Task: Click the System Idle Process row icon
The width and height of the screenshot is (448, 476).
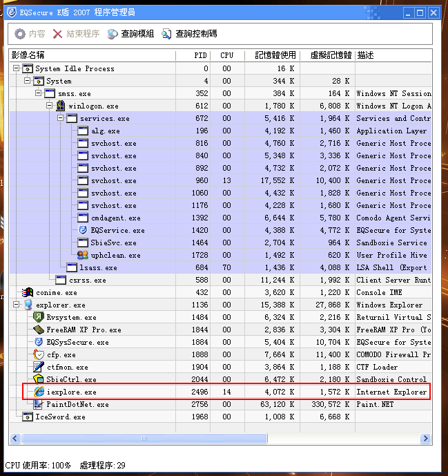Action: 28,68
